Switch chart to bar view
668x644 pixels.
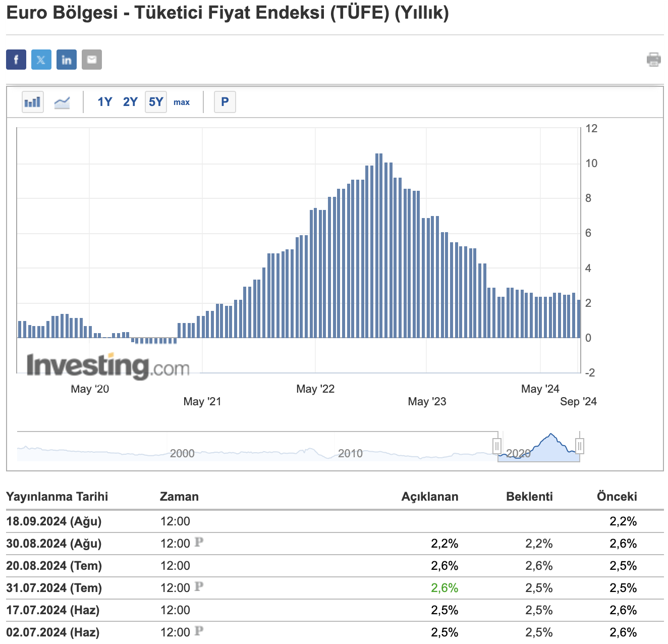point(33,102)
